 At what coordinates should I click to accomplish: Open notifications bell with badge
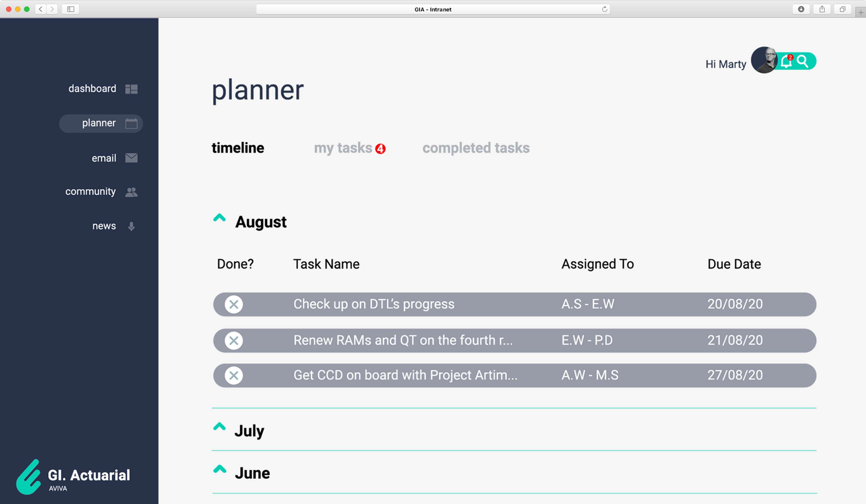786,61
